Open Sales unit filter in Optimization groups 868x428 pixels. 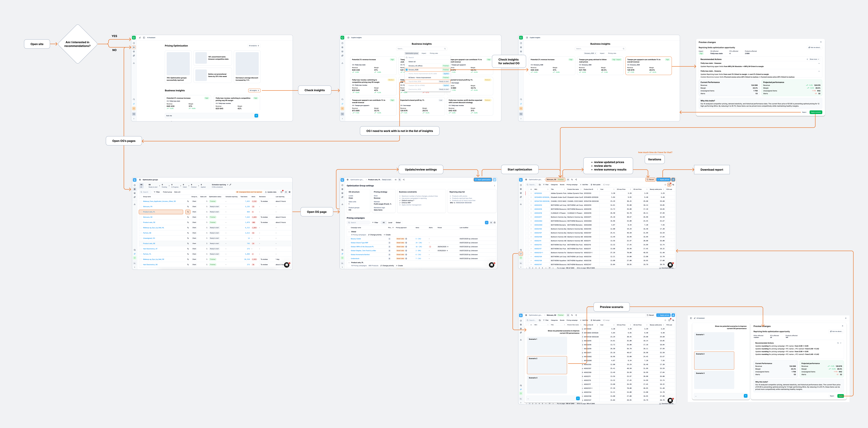pyautogui.click(x=177, y=192)
